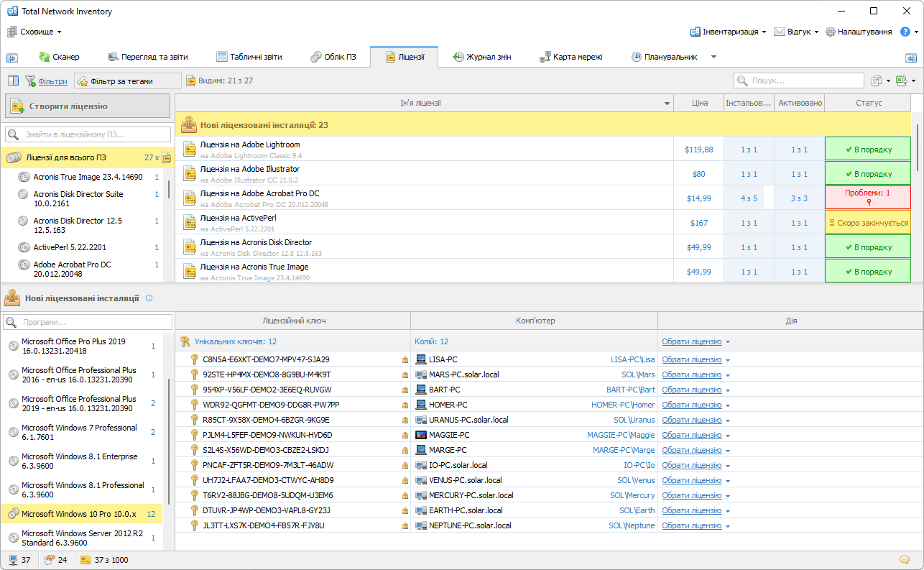Toggle Фільтр за тегами button
This screenshot has width=924, height=570.
[x=128, y=81]
